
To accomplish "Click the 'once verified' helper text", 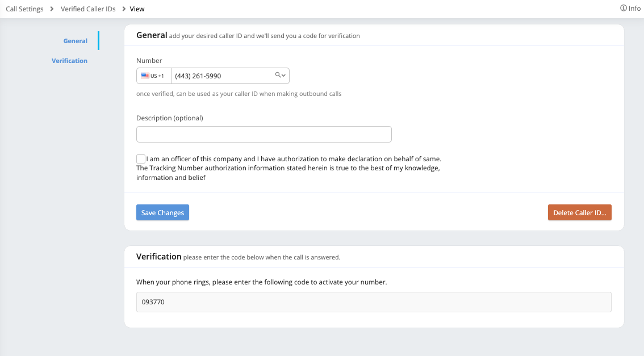I will 239,94.
